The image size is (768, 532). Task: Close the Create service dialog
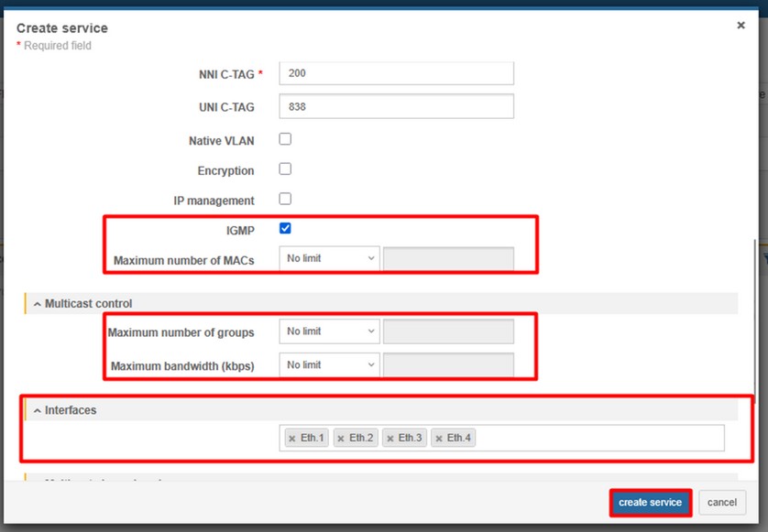click(741, 26)
